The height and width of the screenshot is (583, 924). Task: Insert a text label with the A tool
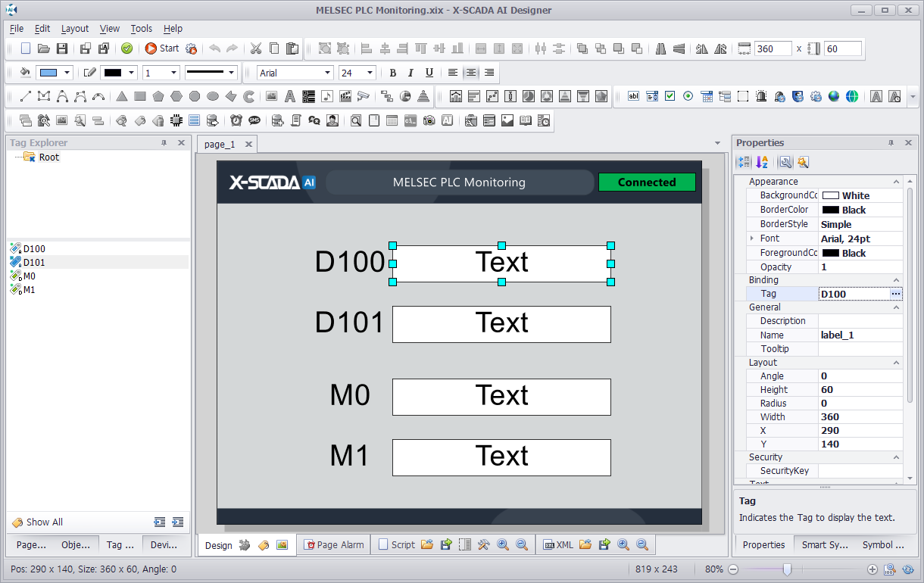coord(289,96)
